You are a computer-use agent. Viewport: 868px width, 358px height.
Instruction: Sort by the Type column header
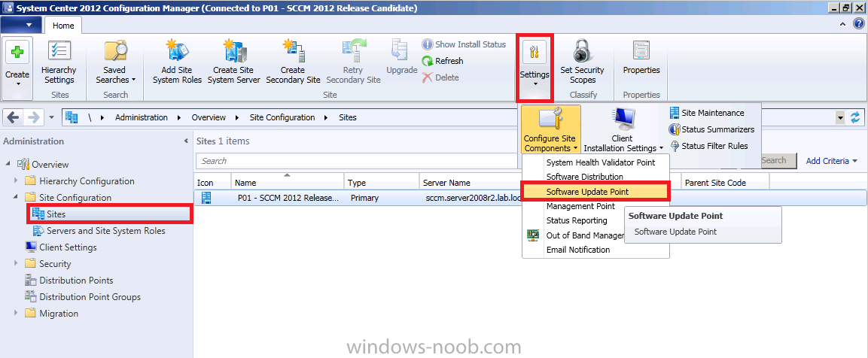click(382, 183)
